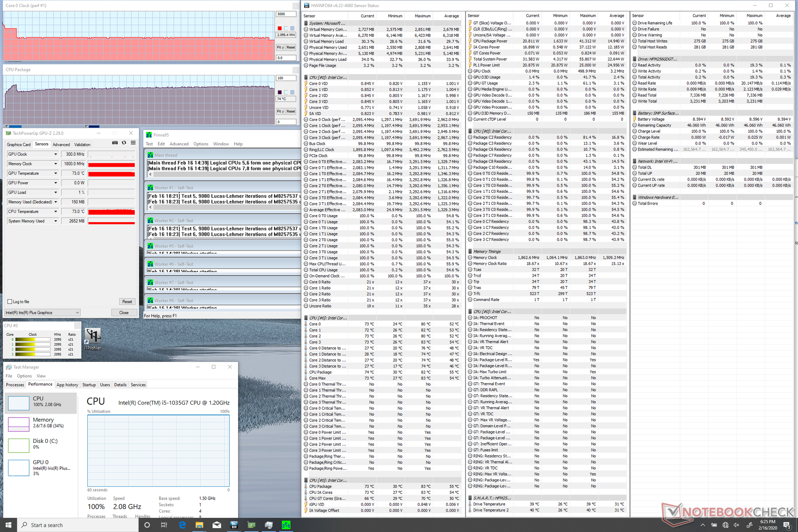Screen dimensions: 798x532
Task: Click red color swatch in Core 0 Clock graph
Action: (x=280, y=28)
